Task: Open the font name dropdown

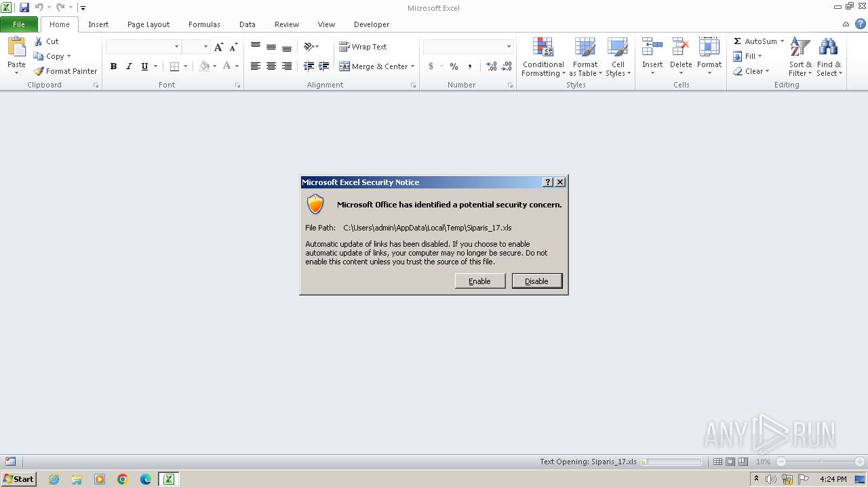Action: (177, 47)
